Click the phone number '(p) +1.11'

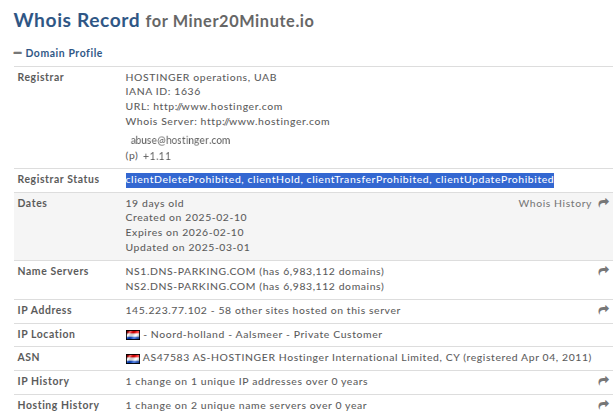(x=148, y=156)
